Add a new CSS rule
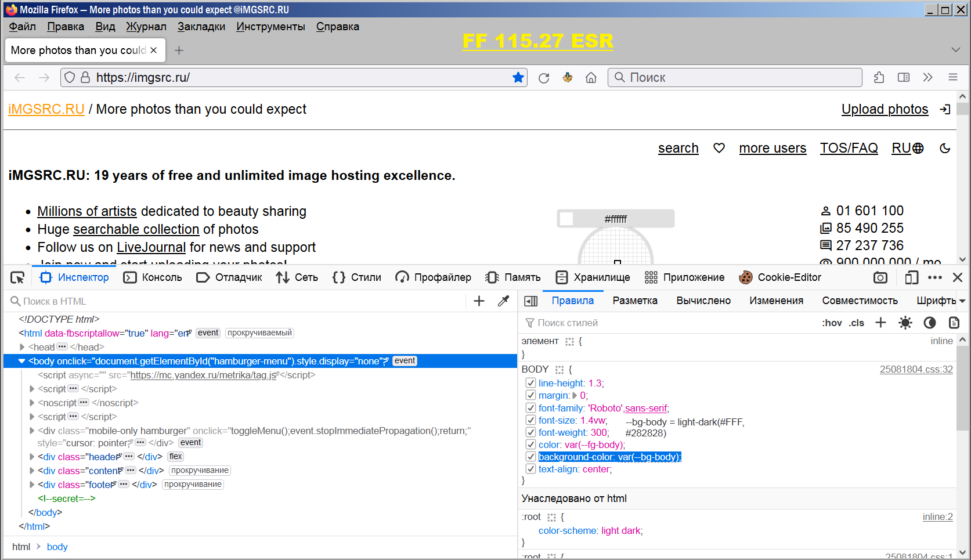 click(x=880, y=323)
